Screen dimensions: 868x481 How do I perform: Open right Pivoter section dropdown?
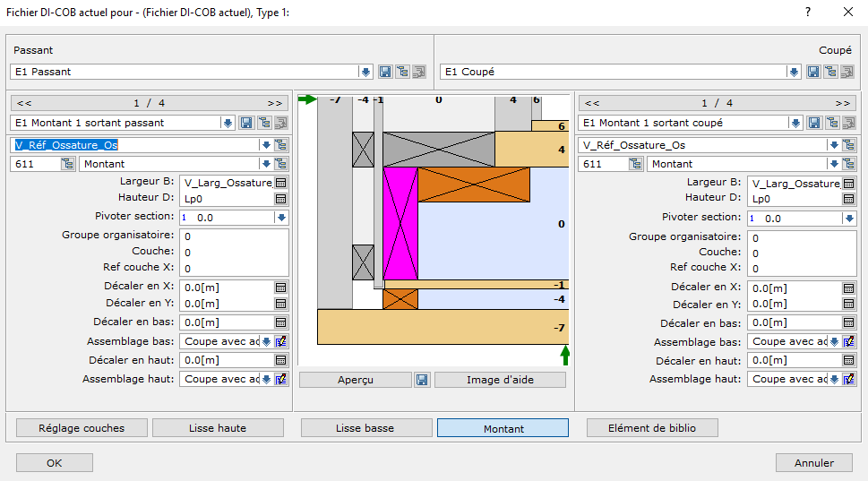point(849,219)
